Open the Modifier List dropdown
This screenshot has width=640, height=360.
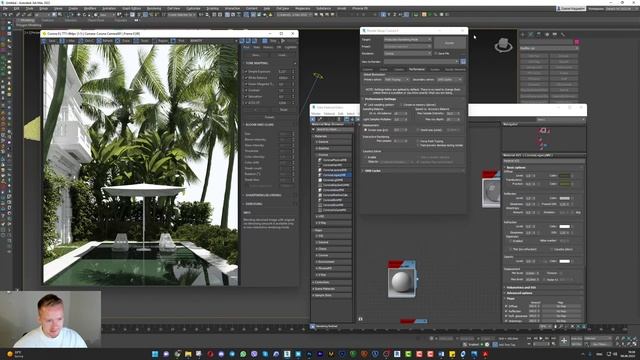click(x=549, y=48)
